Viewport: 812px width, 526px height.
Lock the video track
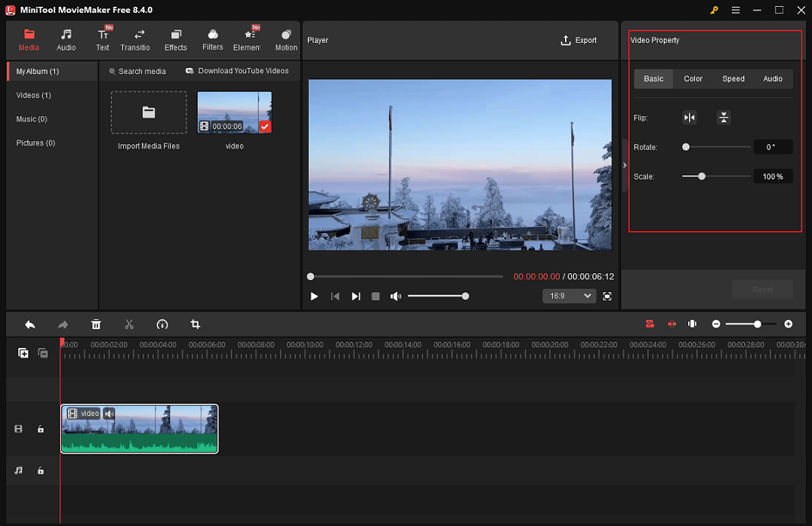pyautogui.click(x=40, y=429)
